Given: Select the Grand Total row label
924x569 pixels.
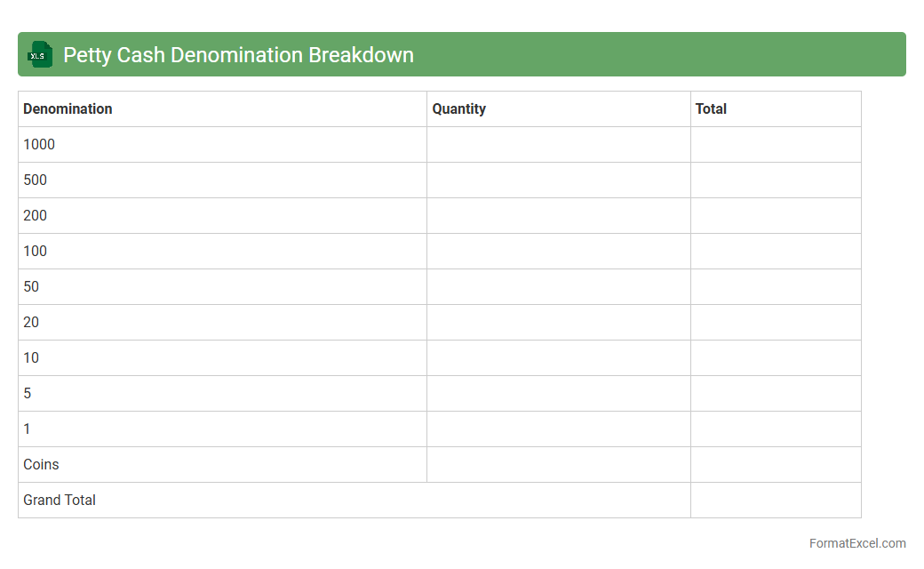Looking at the screenshot, I should (x=60, y=500).
